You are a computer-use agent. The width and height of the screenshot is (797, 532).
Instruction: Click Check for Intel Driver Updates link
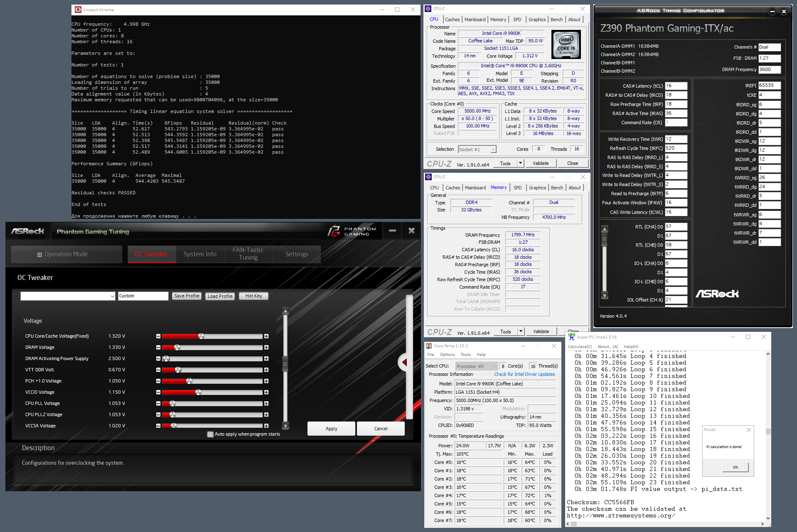point(524,374)
